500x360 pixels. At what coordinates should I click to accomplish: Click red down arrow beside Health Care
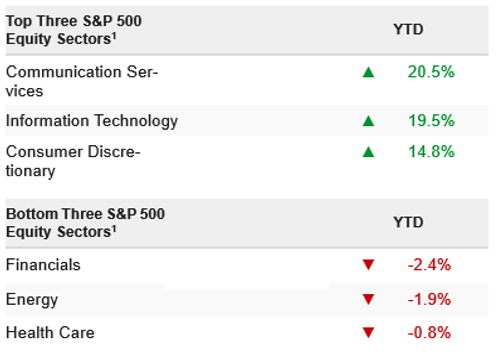368,332
